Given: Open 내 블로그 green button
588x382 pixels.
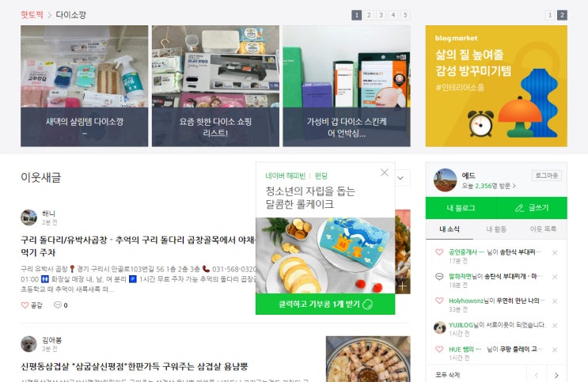Looking at the screenshot, I should click(x=461, y=208).
